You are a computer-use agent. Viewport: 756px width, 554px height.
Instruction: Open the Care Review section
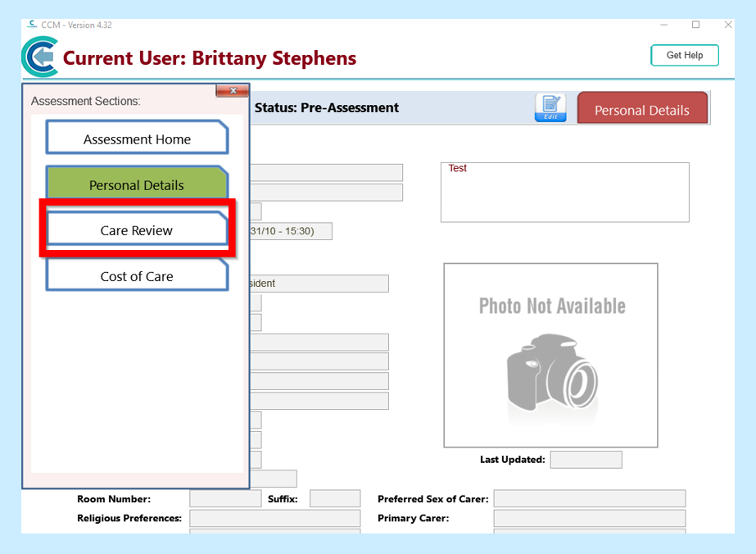tap(137, 230)
